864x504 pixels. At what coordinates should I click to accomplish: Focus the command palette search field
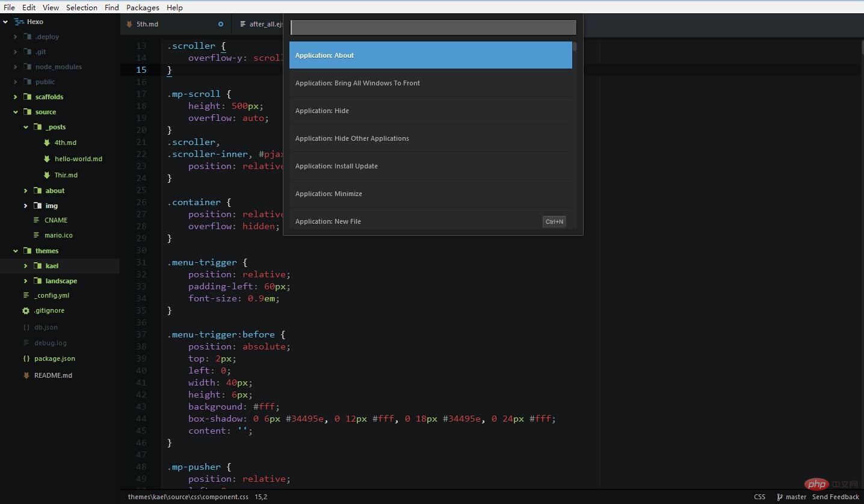433,27
